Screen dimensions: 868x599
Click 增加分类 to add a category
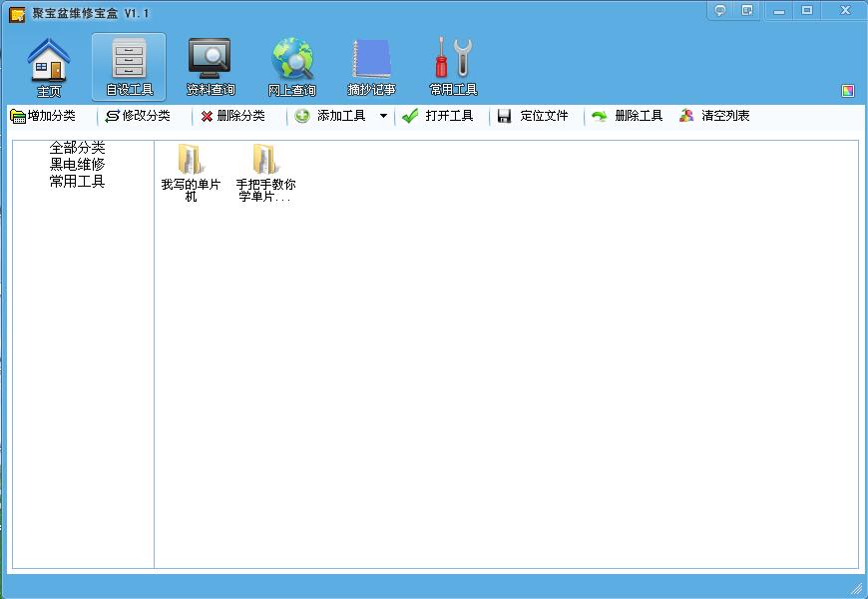(x=43, y=116)
